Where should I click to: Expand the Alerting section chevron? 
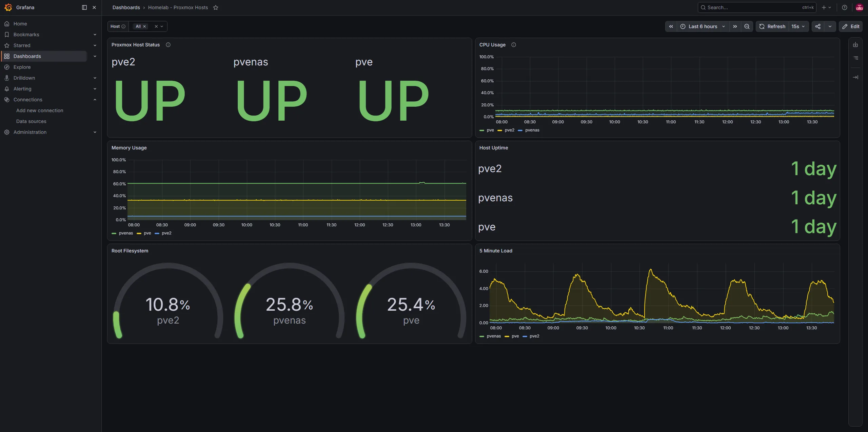click(95, 89)
